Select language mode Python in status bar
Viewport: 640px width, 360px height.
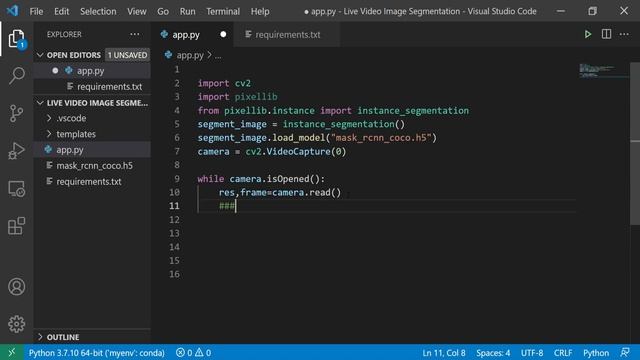[596, 352]
